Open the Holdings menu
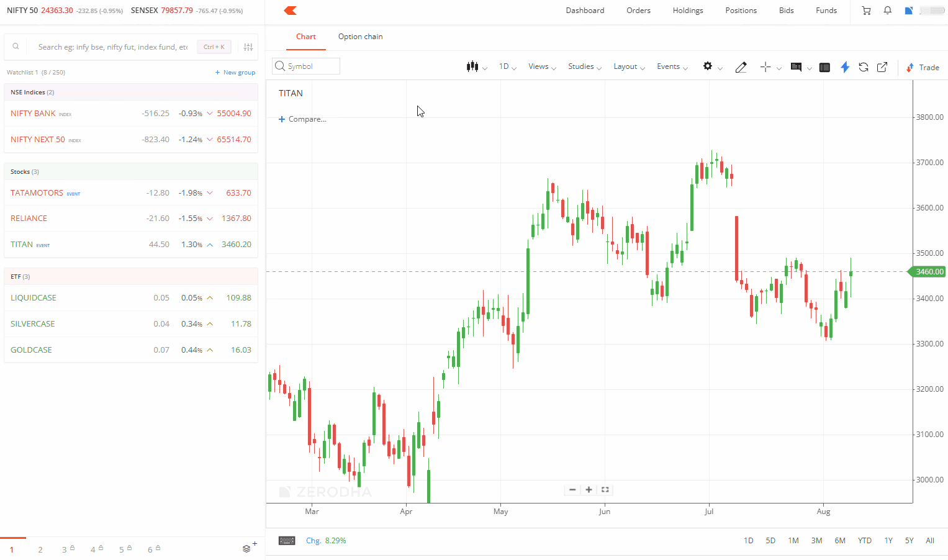Screen dimensions: 948x560 (x=688, y=11)
